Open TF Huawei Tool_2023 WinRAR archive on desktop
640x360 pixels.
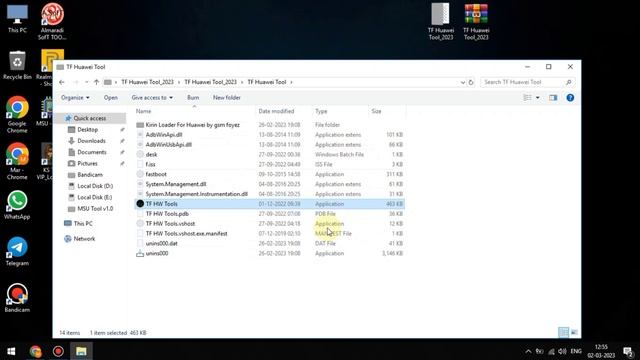[476, 21]
